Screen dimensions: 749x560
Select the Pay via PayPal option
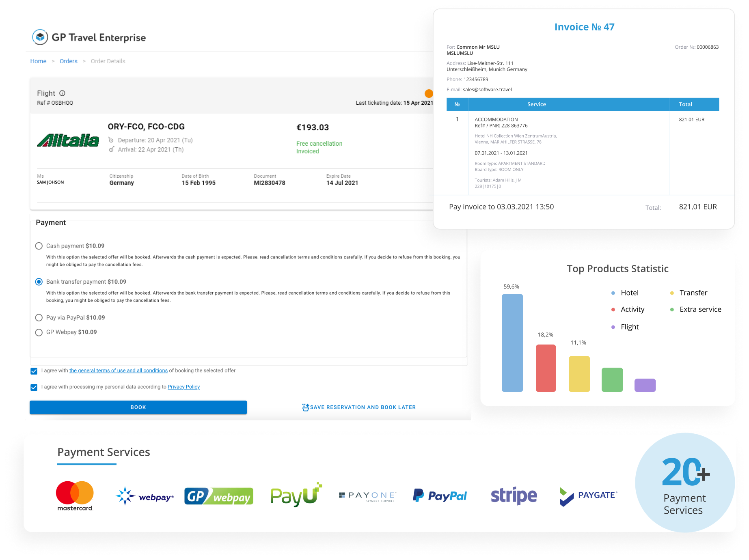tap(39, 318)
